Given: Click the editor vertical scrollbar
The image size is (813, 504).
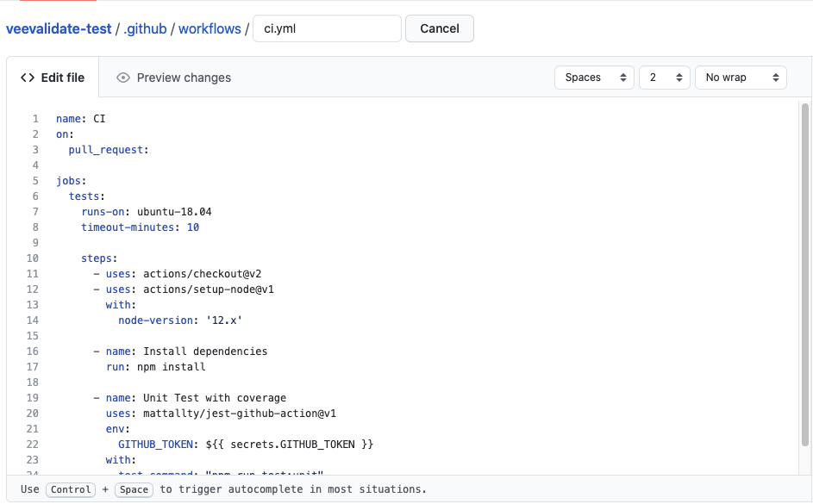Looking at the screenshot, I should (804, 275).
